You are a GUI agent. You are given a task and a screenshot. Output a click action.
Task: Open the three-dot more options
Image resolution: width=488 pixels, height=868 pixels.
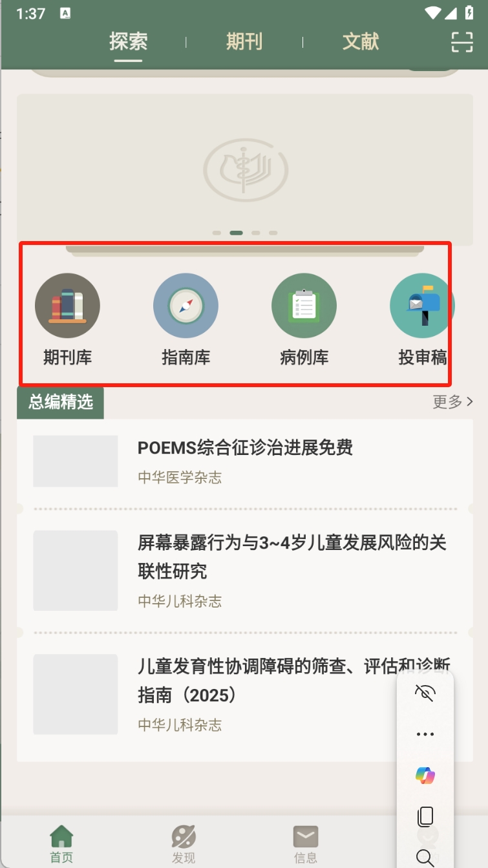(425, 734)
